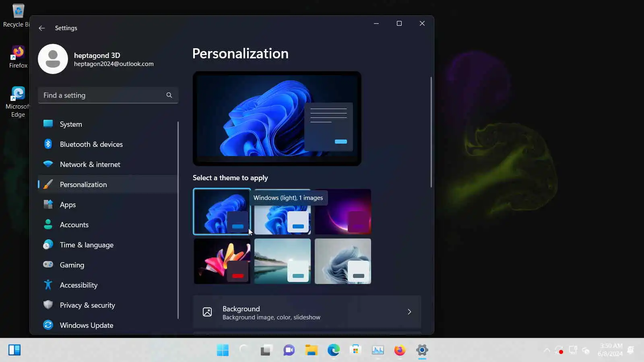Click the Find a setting search field
644x362 pixels.
pyautogui.click(x=108, y=95)
